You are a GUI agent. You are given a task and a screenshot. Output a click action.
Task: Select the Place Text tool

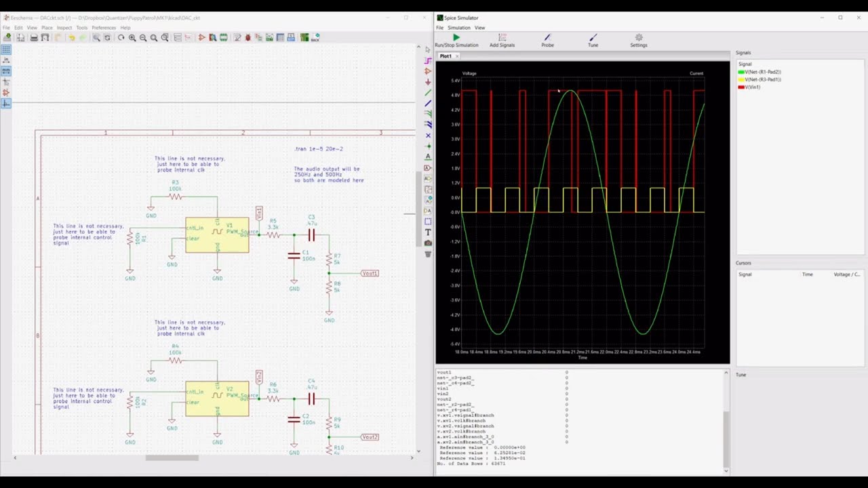pyautogui.click(x=427, y=232)
